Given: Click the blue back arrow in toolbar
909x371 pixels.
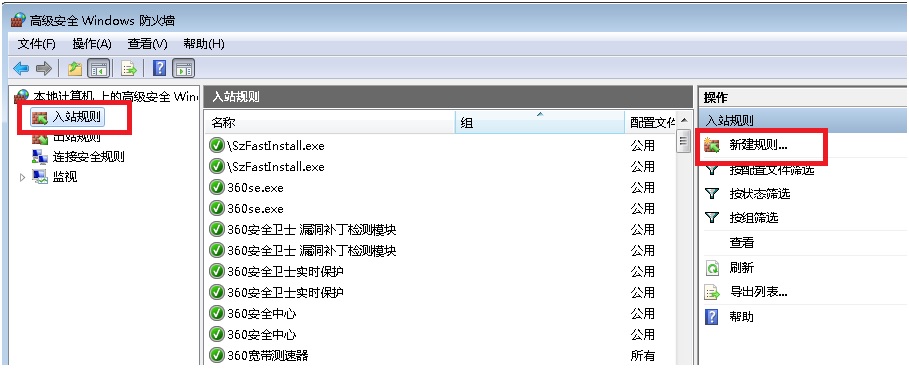Looking at the screenshot, I should tap(21, 69).
